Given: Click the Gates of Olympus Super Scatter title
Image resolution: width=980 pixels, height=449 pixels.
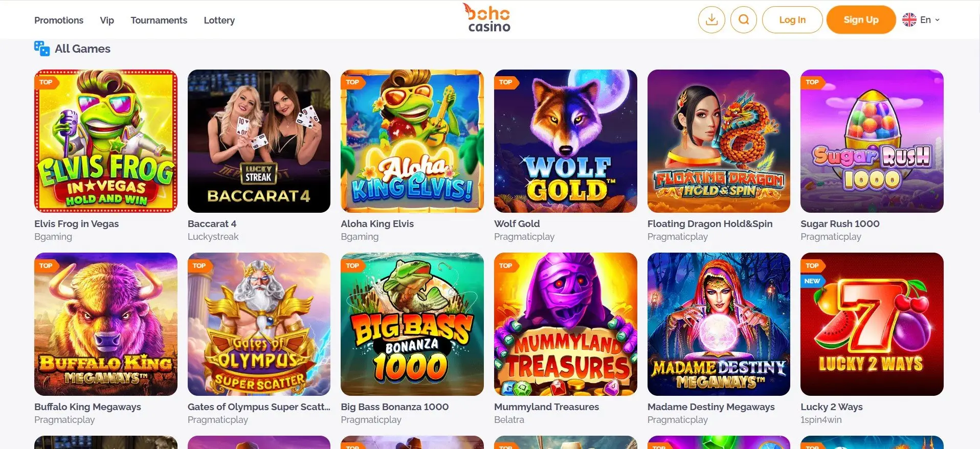Looking at the screenshot, I should point(259,407).
